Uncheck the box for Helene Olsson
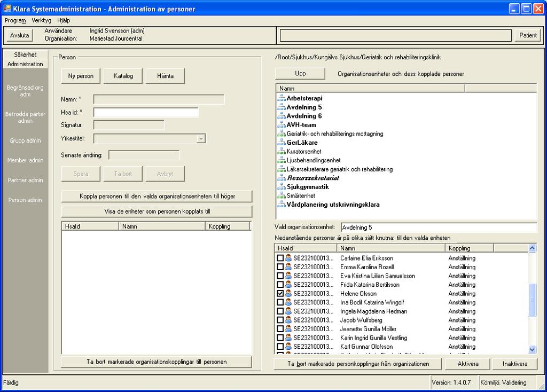547x392 pixels. [x=280, y=293]
